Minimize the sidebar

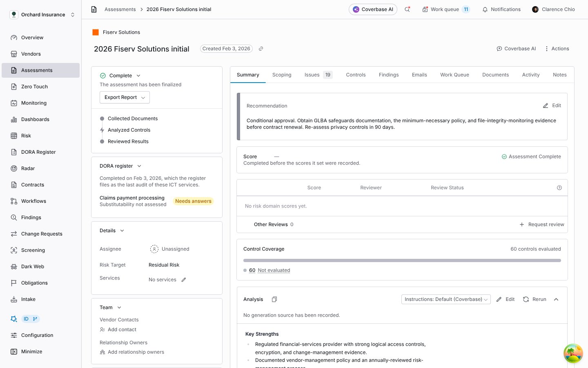click(27, 352)
